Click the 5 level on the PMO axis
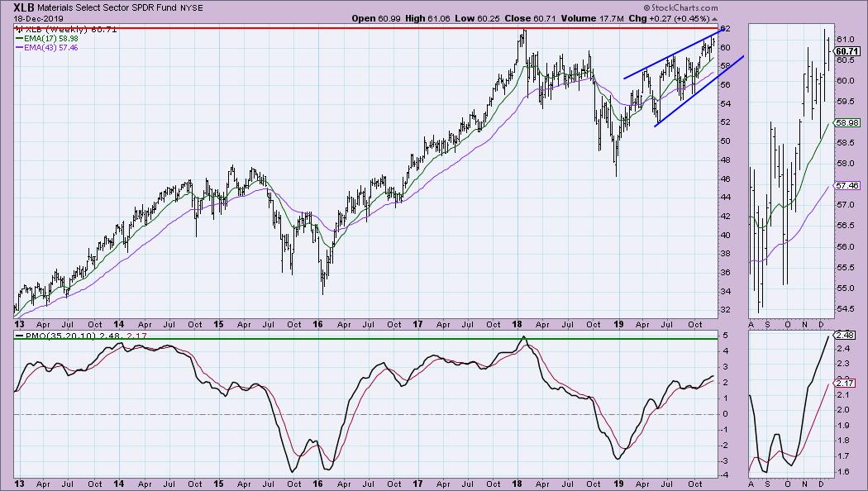This screenshot has height=491, width=868. [725, 336]
